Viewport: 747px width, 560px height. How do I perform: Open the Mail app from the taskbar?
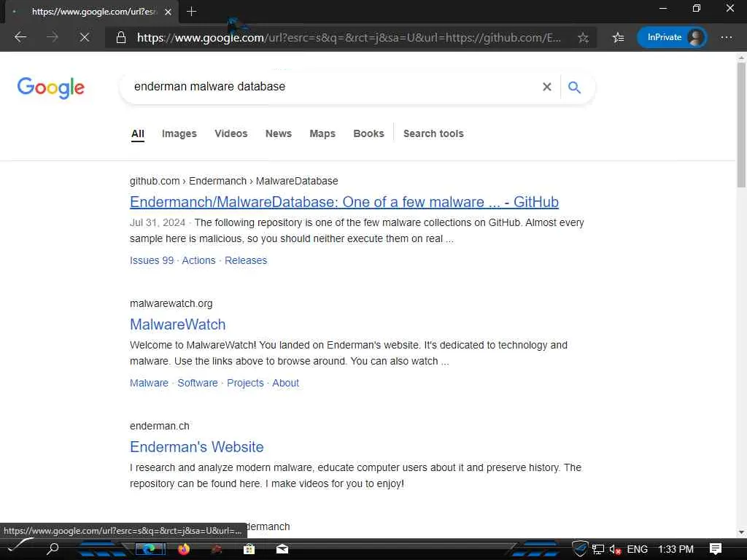tap(282, 549)
